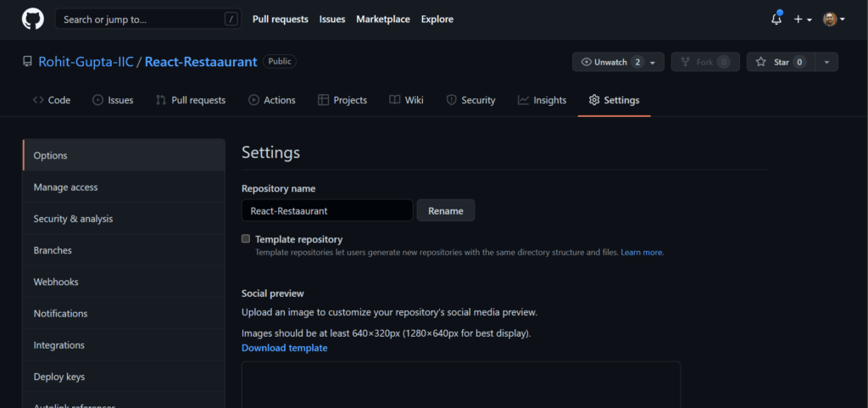Viewport: 868px width, 408px height.
Task: Click the fork icon on Fork button
Action: click(685, 62)
